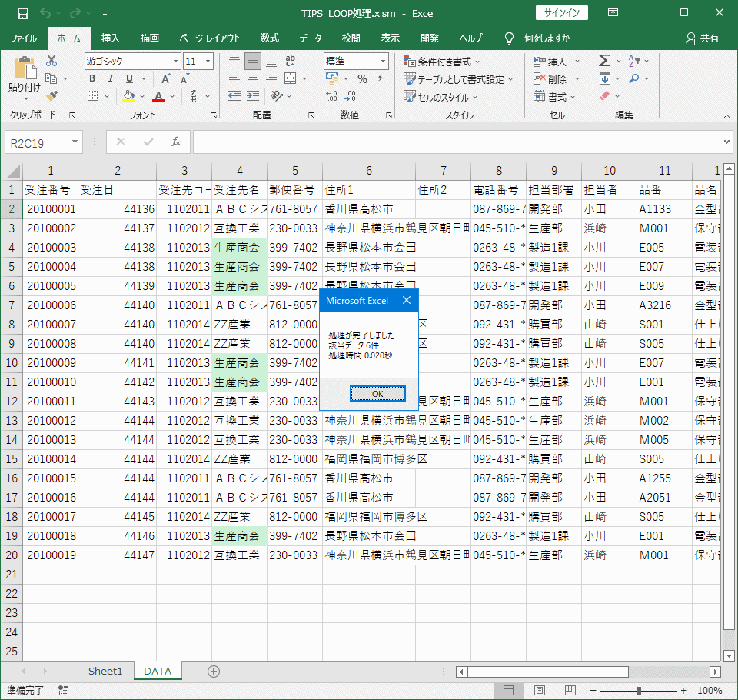Click the Paste clipboard icon

click(x=25, y=68)
